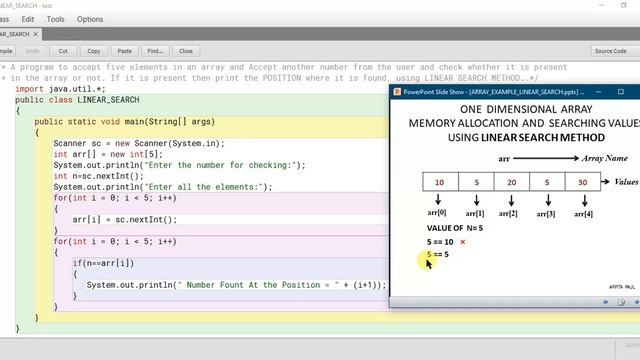Viewport: 640px width, 360px height.
Task: Click array cell with value 30 on slide
Action: [x=582, y=182]
